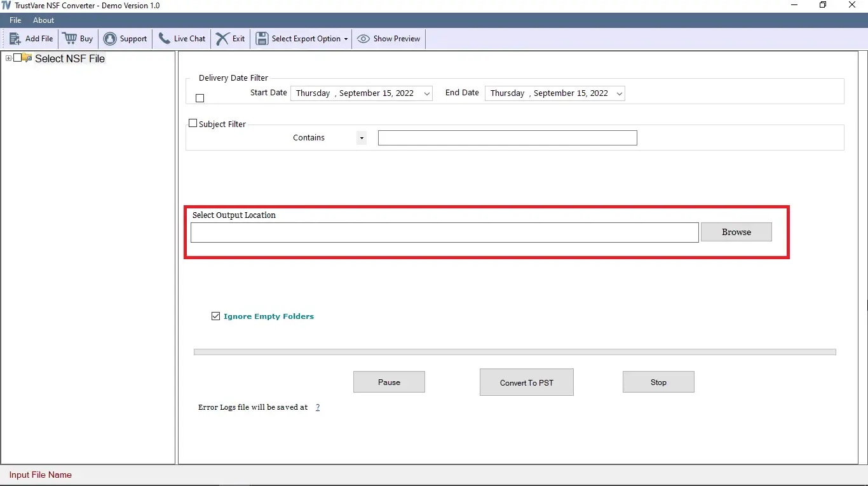The width and height of the screenshot is (868, 486).
Task: Click the Subject Filter text field
Action: 507,138
